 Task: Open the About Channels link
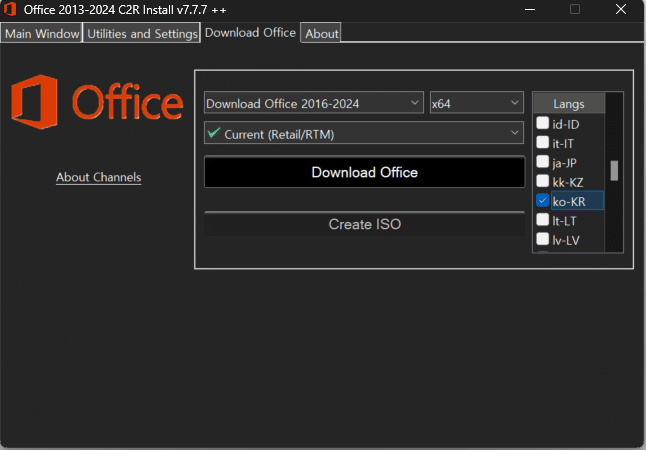(x=98, y=177)
